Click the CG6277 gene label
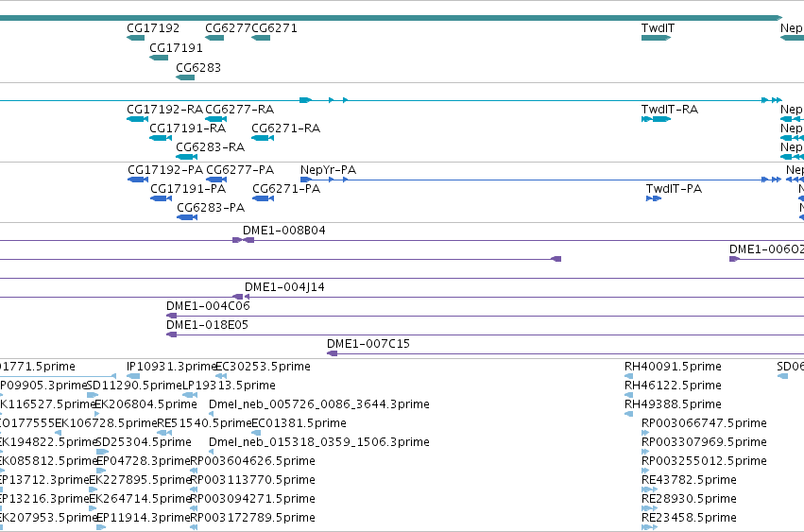The image size is (804, 532). (228, 28)
